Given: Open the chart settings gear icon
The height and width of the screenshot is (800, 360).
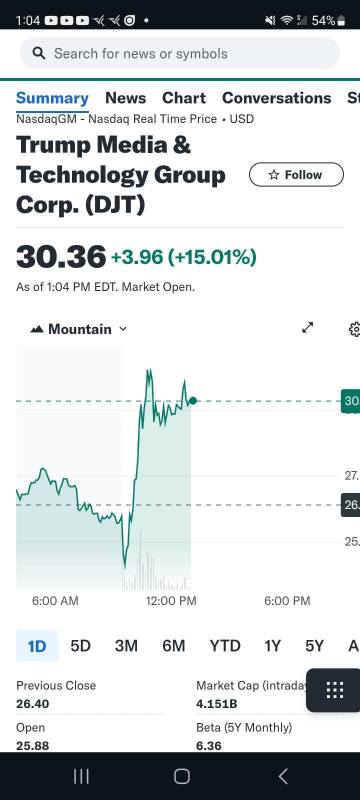Looking at the screenshot, I should point(354,329).
